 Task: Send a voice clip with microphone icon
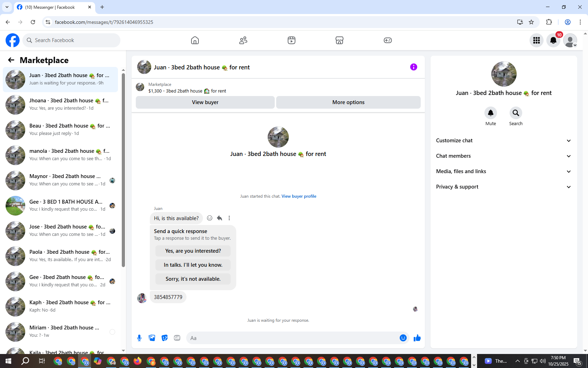point(139,338)
